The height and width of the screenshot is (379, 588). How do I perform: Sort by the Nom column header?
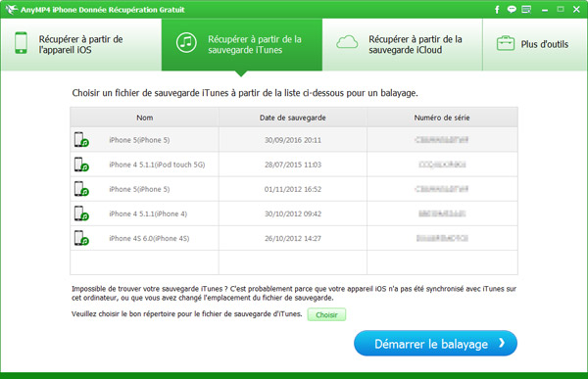(144, 118)
